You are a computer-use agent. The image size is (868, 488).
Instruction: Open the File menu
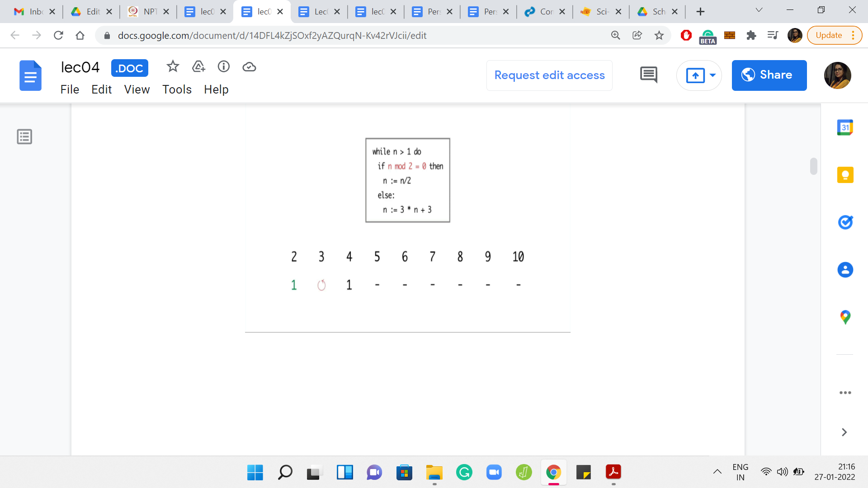[x=70, y=89]
